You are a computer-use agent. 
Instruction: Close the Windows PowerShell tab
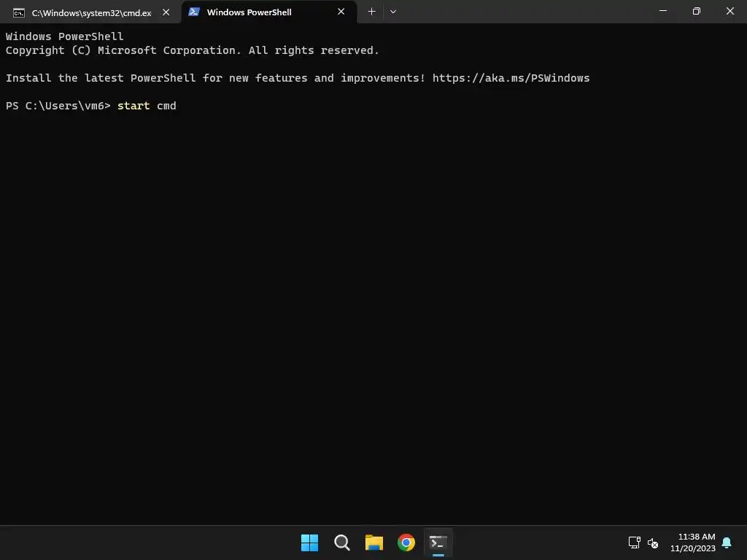pyautogui.click(x=341, y=12)
